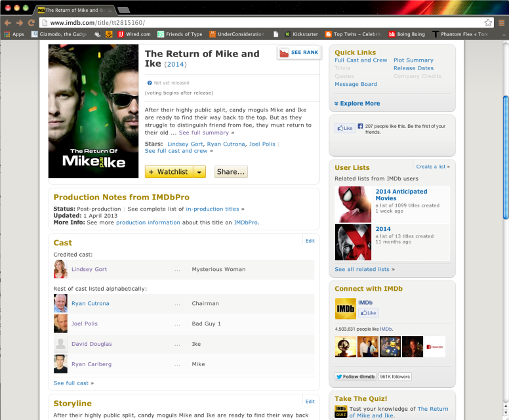The image size is (509, 420).
Task: Open production information link
Action: (148, 222)
